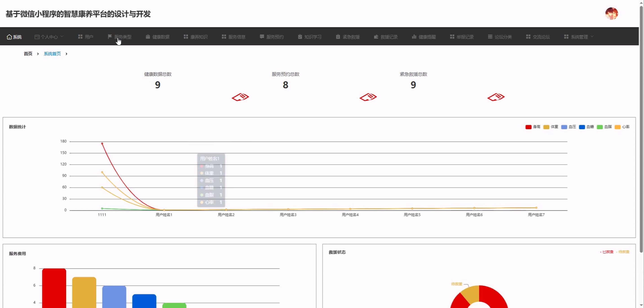Click the clipboard-check icon beside 知识学习
Screen dimensions: 644x308
300,37
